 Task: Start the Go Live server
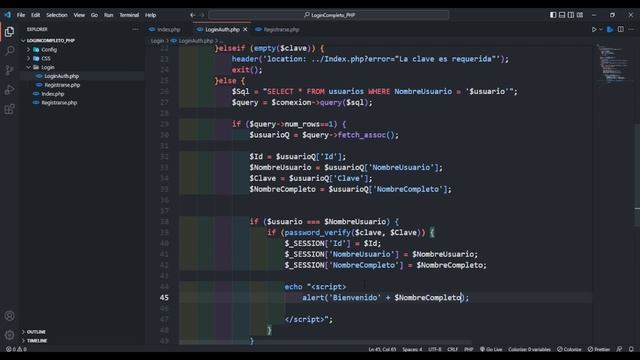[491, 349]
